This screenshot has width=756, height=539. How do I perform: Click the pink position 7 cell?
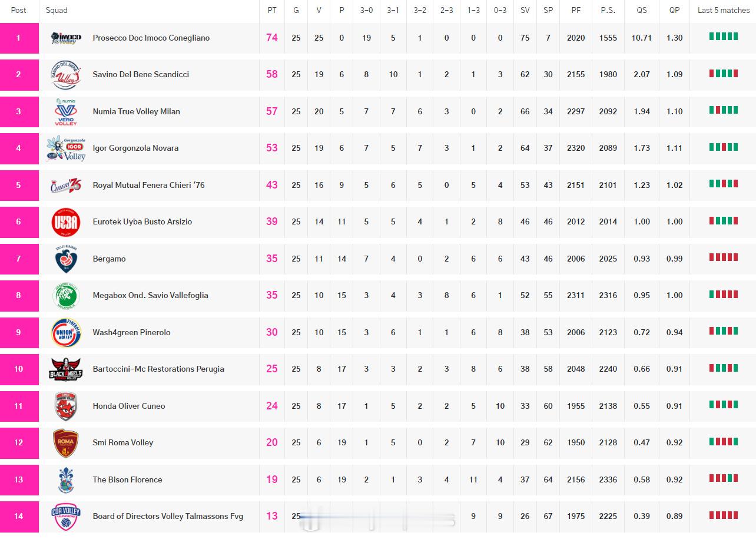coord(19,259)
